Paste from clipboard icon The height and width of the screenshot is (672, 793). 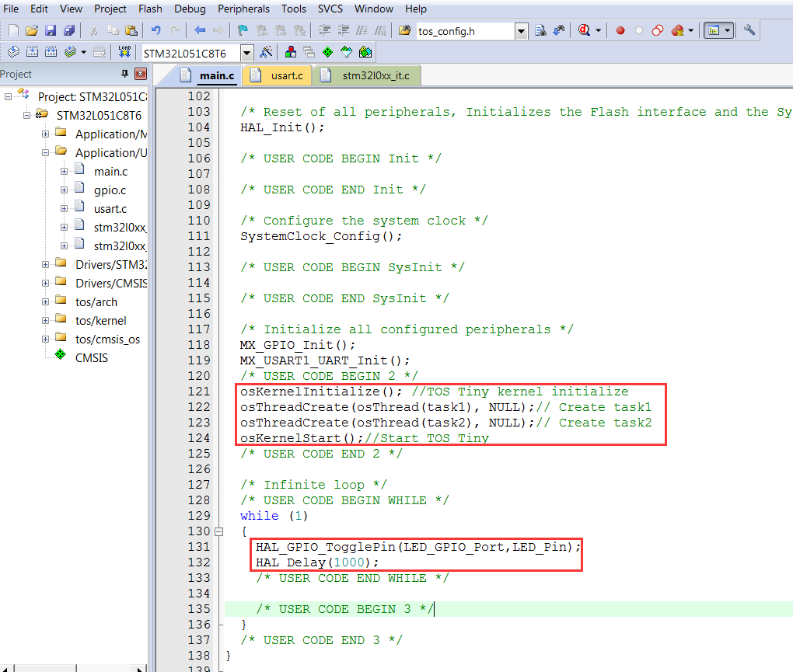tap(131, 31)
